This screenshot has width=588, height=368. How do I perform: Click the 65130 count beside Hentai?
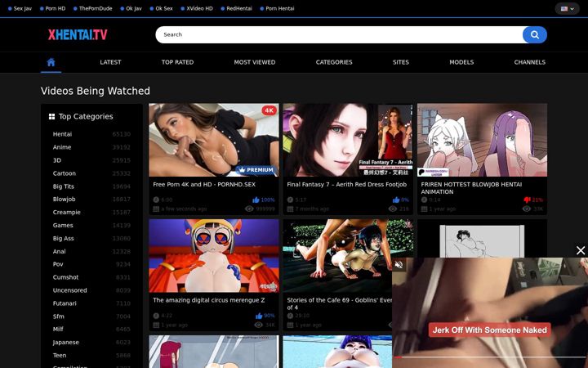point(122,134)
